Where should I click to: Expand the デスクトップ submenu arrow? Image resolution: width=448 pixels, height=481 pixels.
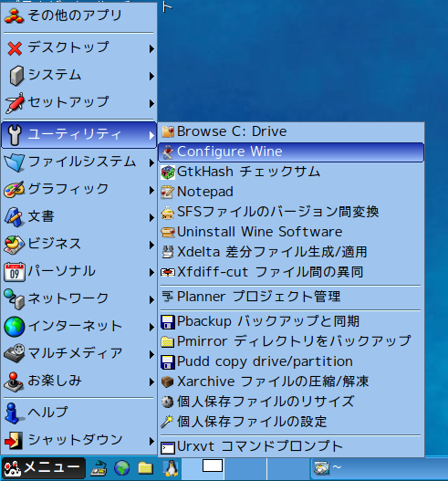[151, 48]
